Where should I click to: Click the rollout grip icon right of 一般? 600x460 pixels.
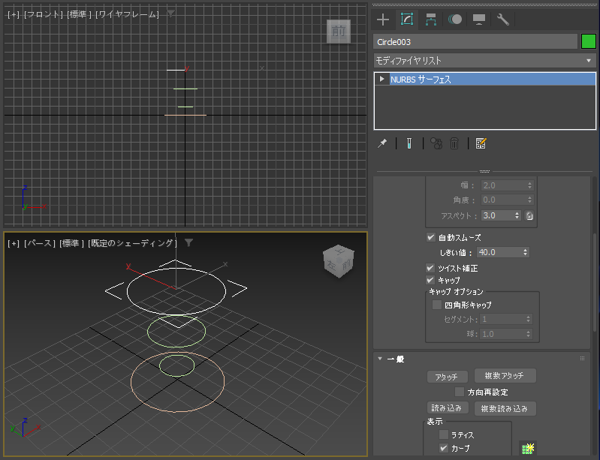582,359
